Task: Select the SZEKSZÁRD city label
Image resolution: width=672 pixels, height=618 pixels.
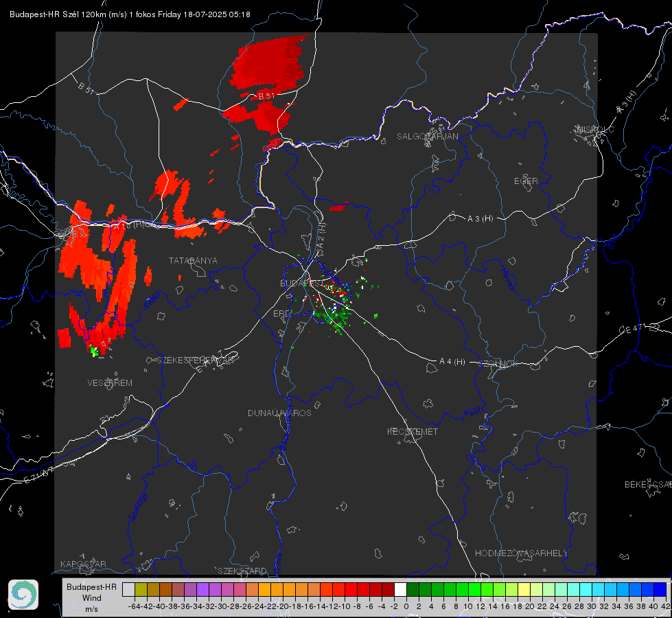Action: (242, 571)
